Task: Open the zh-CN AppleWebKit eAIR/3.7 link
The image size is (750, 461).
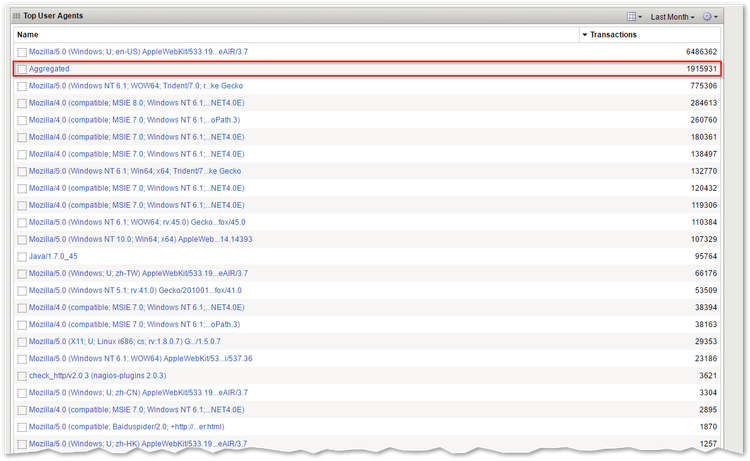Action: point(138,393)
